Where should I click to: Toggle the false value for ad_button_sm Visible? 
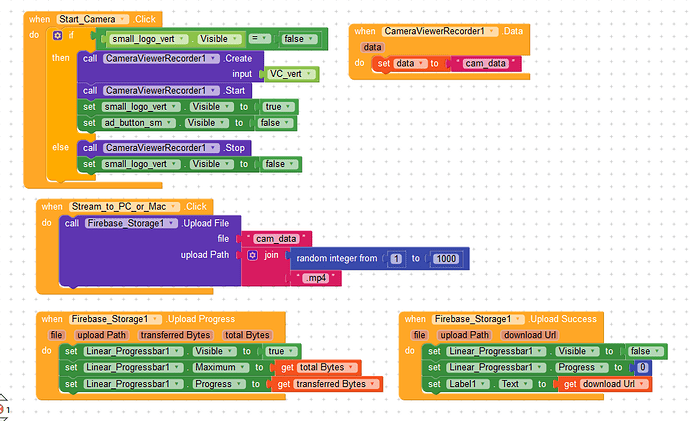tap(275, 123)
